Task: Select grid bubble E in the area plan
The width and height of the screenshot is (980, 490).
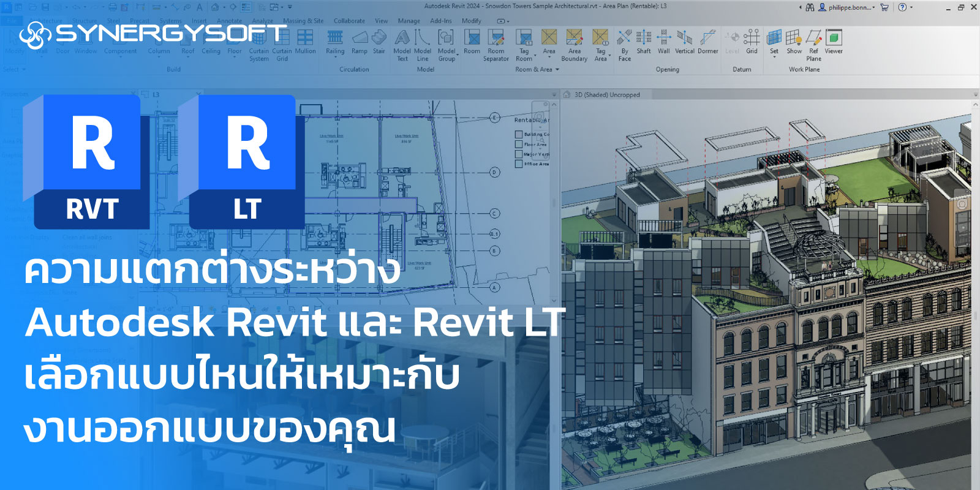Action: pos(495,118)
